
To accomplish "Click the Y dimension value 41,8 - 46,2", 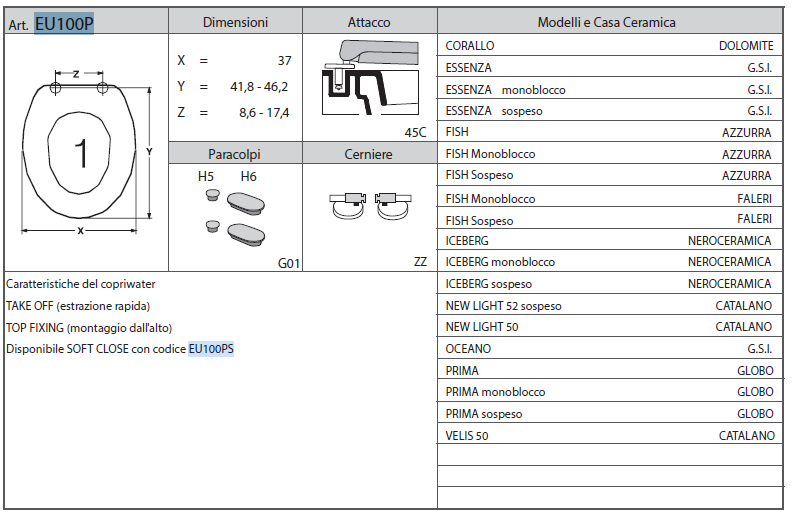I will (x=259, y=87).
